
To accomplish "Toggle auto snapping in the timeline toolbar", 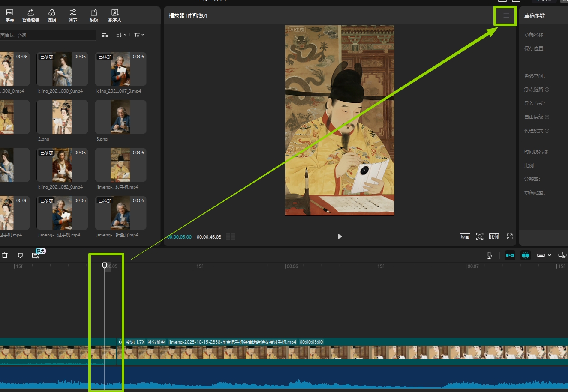I will (x=526, y=255).
